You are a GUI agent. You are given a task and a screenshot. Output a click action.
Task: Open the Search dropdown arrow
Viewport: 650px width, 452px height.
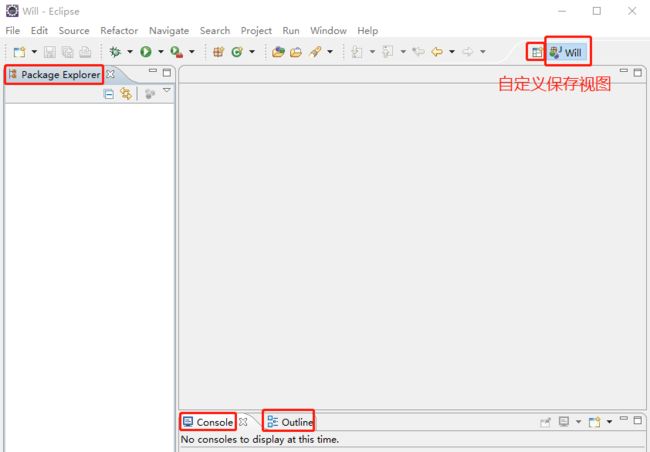pos(330,52)
